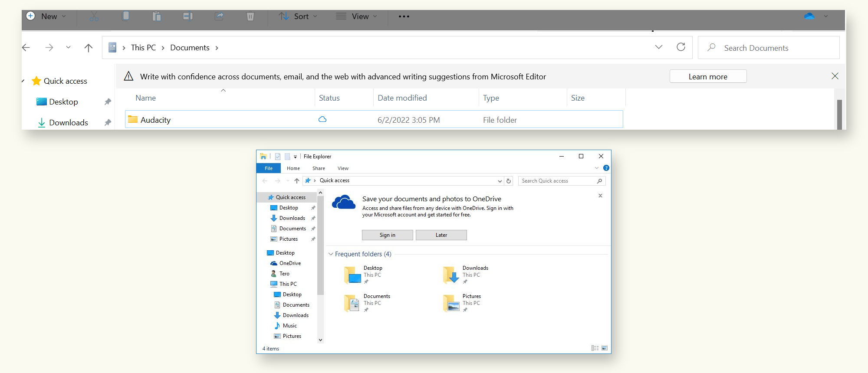Screen dimensions: 868x373
Task: Select OneDrive in File Explorer navigation tree
Action: [286, 263]
